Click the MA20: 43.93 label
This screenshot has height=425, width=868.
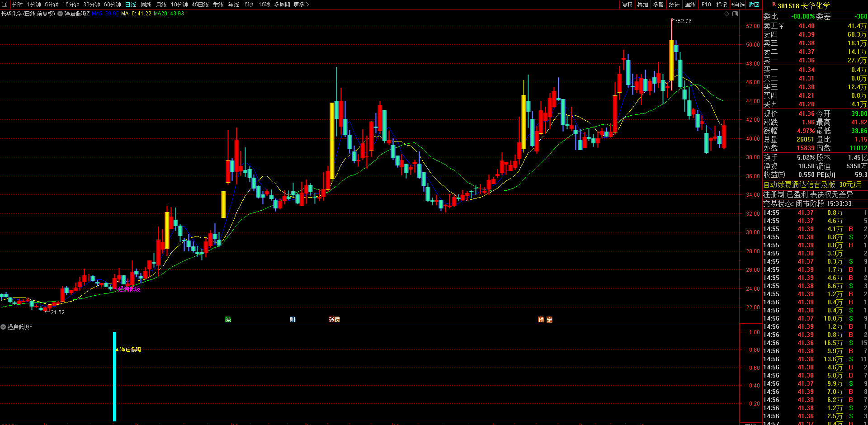coord(169,14)
